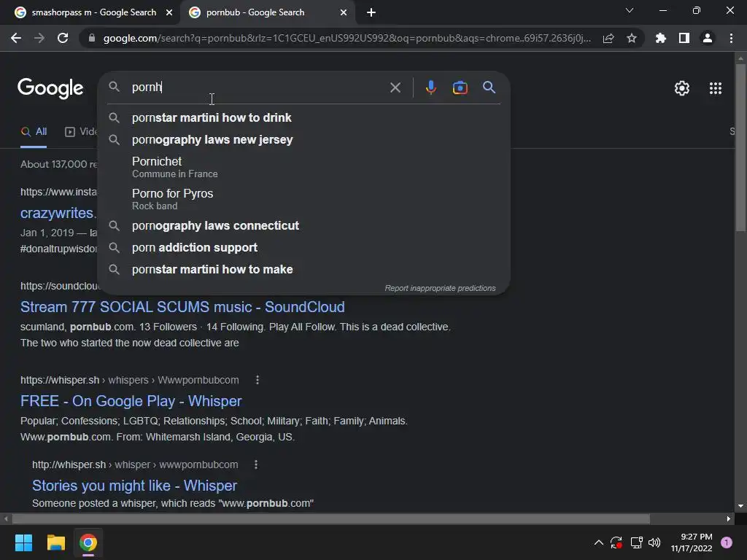
Task: Choose suggestion pornstar martini how to drink
Action: click(x=303, y=117)
